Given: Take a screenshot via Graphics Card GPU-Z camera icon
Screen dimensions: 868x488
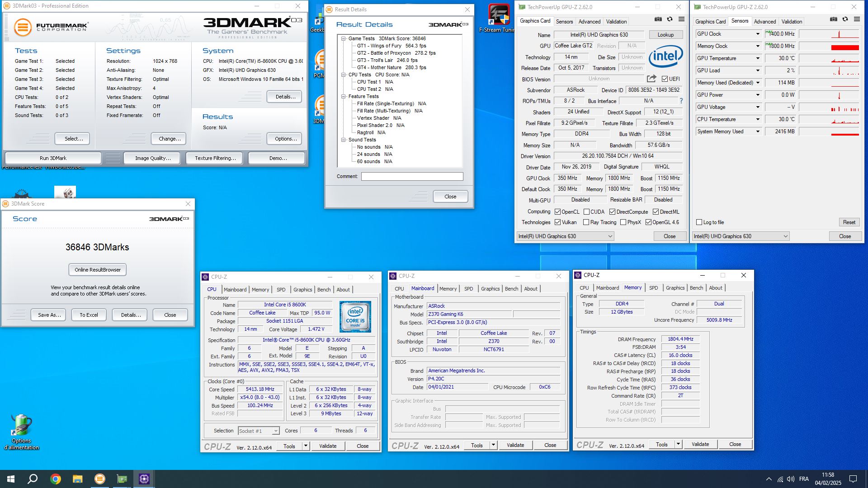Looking at the screenshot, I should 658,19.
